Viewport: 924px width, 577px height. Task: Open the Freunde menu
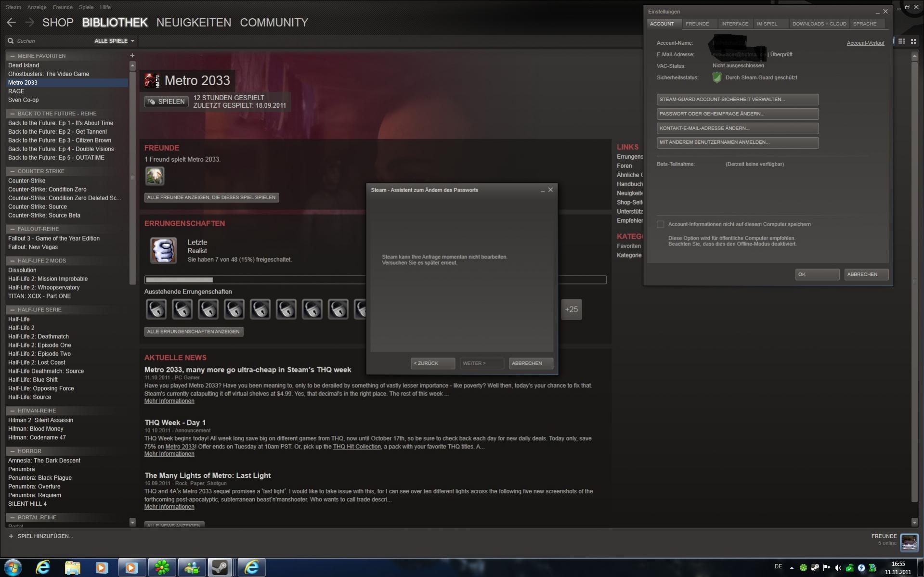pos(63,7)
